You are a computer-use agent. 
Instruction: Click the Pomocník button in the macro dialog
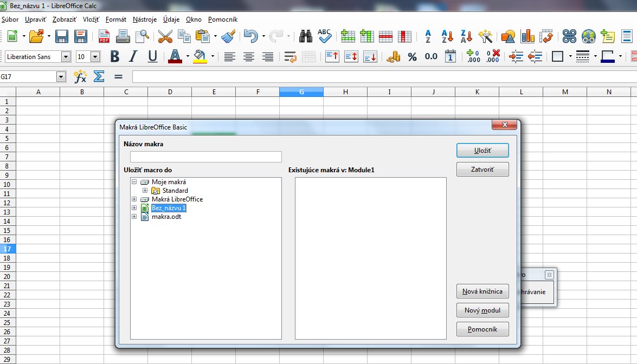(482, 329)
